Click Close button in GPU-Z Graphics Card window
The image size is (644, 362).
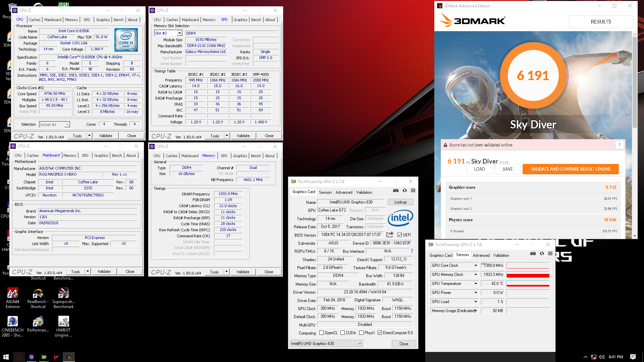click(x=404, y=344)
